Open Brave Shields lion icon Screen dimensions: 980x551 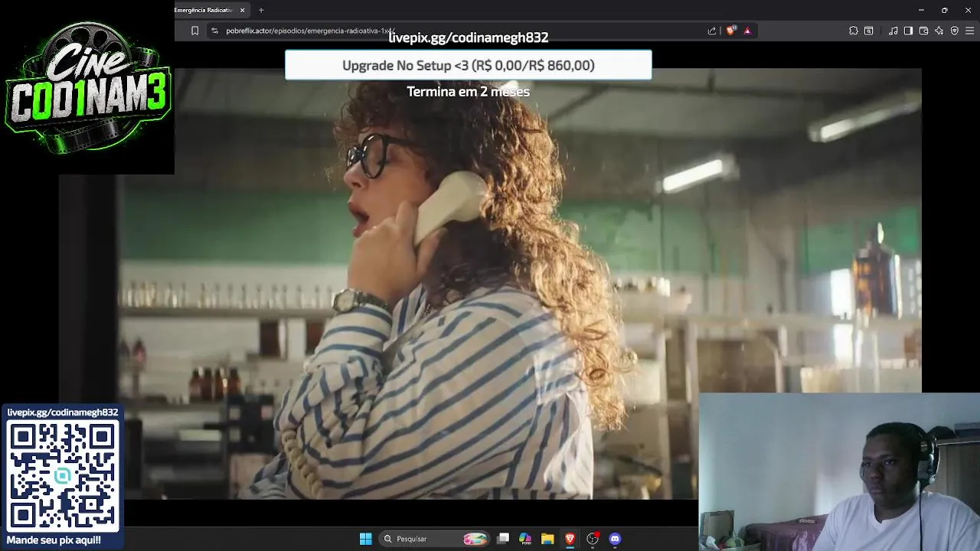(731, 31)
